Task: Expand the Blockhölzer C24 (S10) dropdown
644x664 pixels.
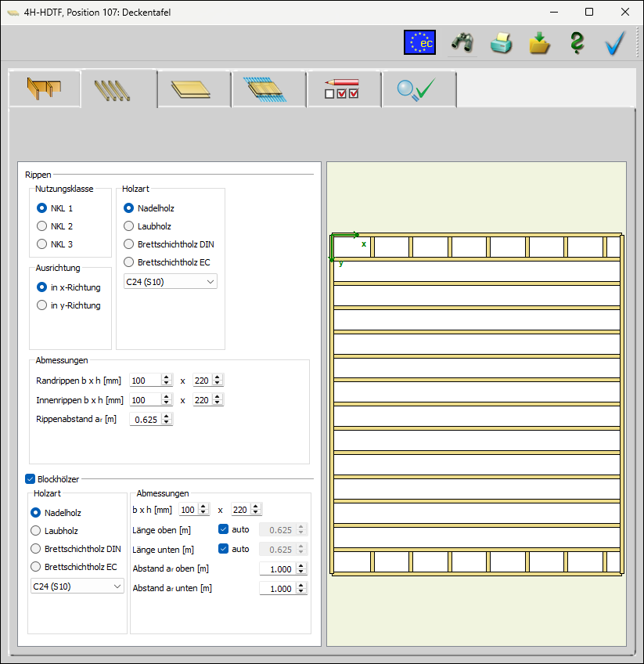Action: (x=77, y=586)
